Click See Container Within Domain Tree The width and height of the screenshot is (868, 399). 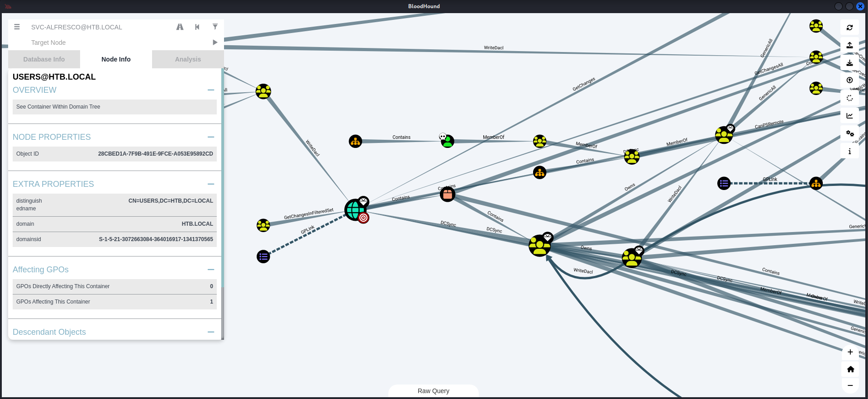pyautogui.click(x=114, y=107)
